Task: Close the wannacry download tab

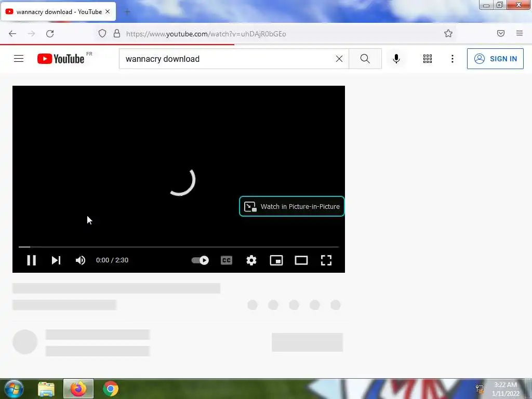Action: 108,11
